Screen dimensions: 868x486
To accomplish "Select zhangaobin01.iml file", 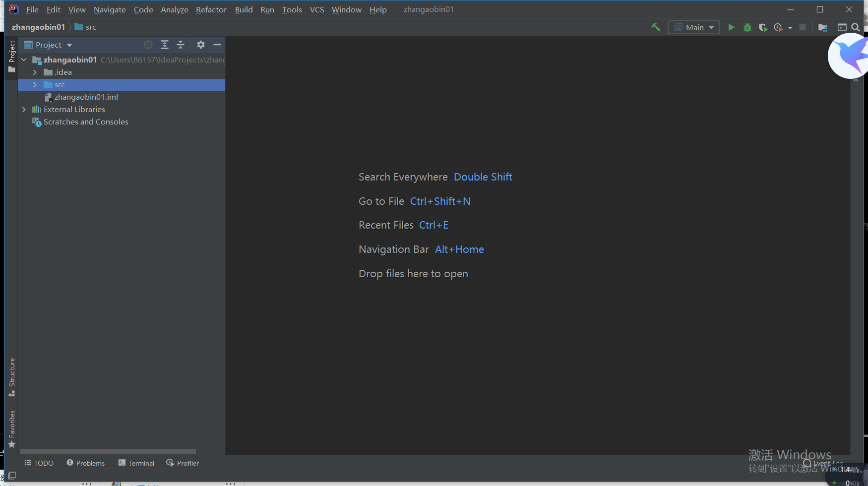I will coord(86,97).
